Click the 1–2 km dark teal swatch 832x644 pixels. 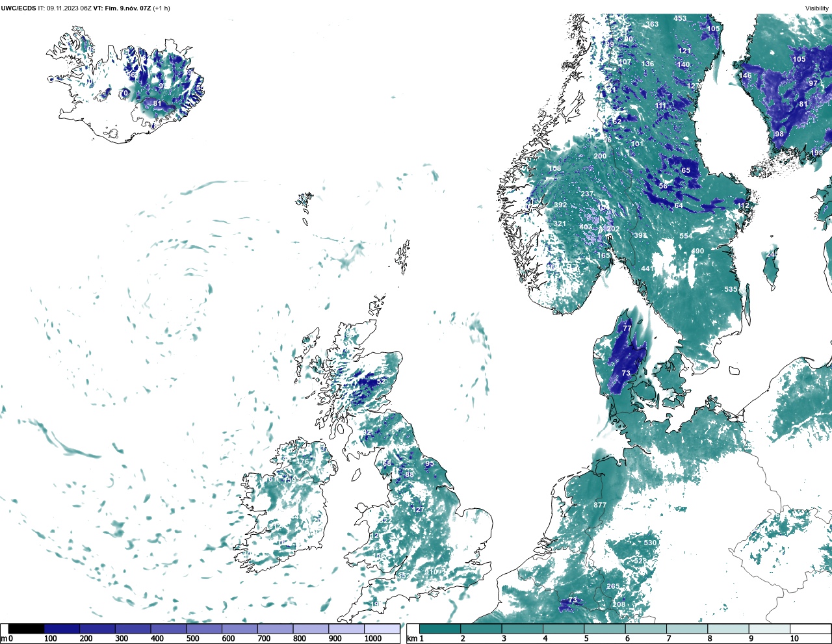tap(440, 629)
